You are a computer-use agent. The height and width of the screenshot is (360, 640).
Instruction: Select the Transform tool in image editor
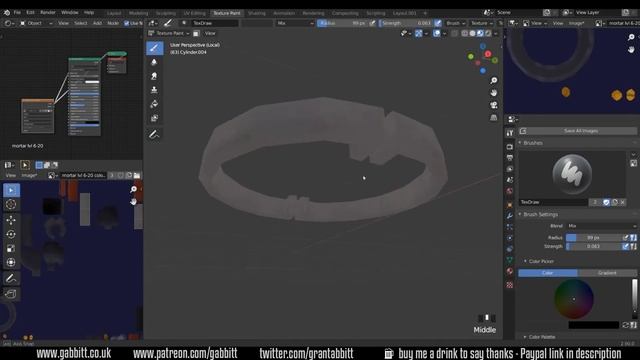[x=11, y=262]
